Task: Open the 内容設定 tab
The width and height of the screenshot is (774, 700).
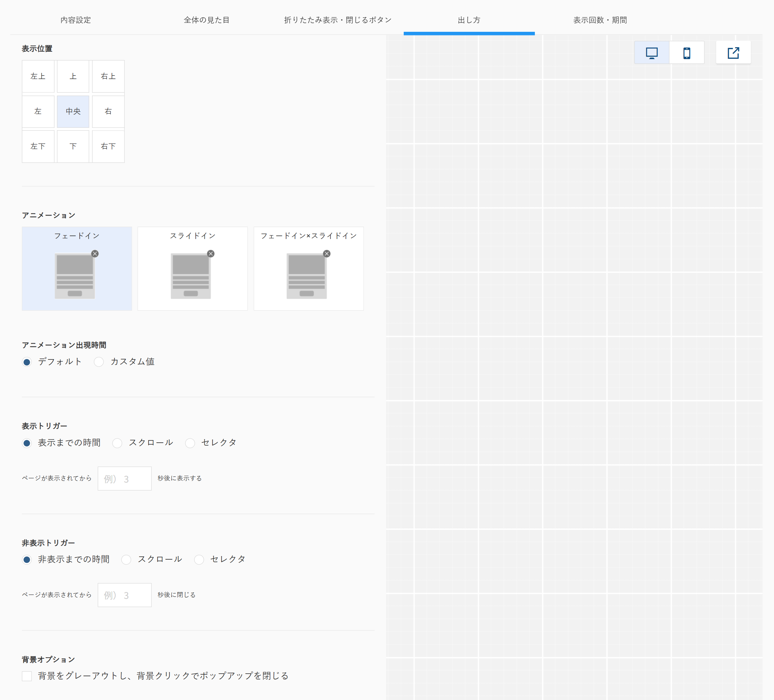Action: pos(76,20)
